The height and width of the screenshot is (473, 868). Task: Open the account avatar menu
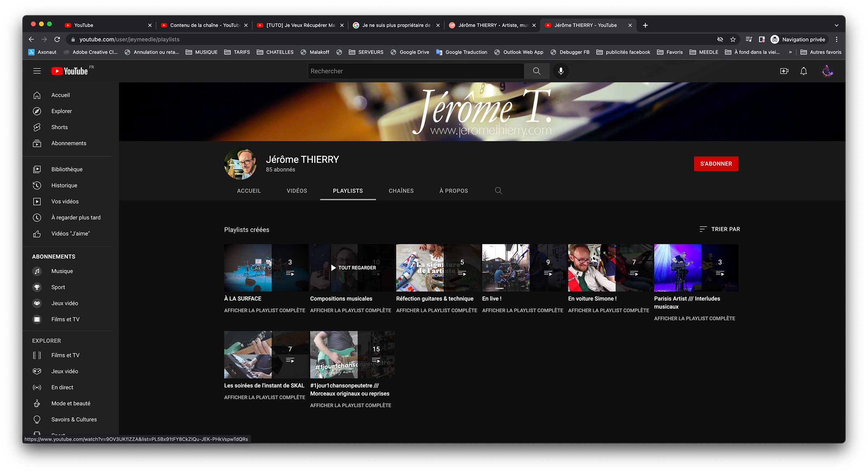pos(827,71)
